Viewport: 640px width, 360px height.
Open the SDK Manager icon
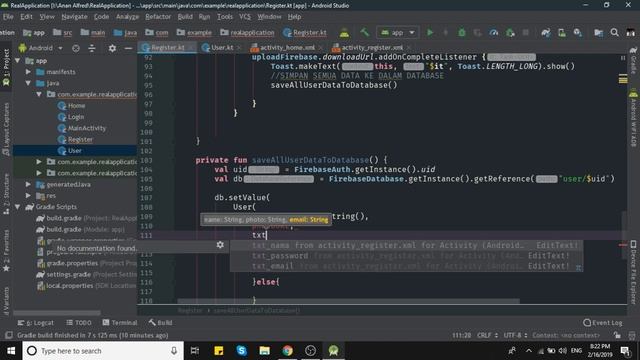point(578,32)
